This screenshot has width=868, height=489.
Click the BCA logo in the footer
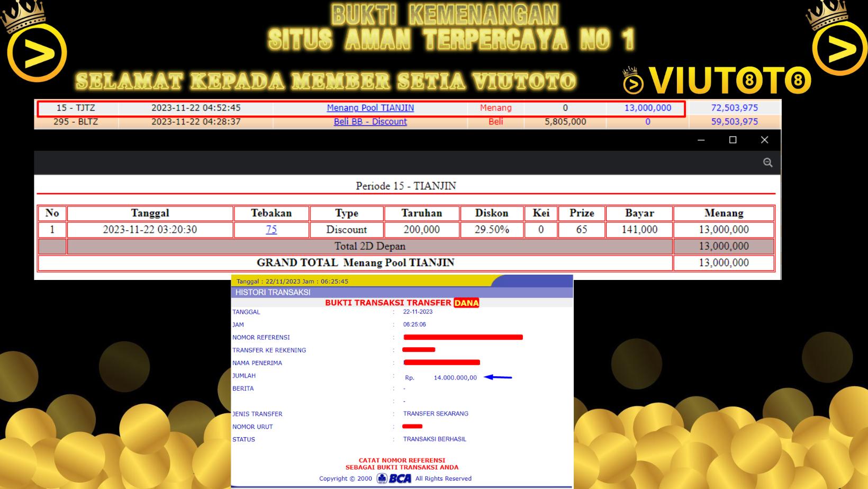[394, 478]
